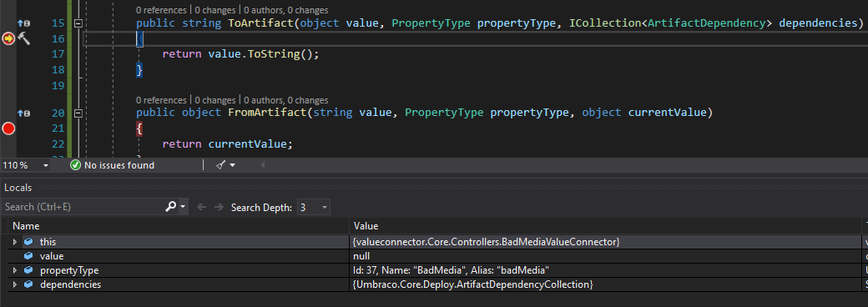The image size is (868, 307).
Task: Click the Locals panel title
Action: (18, 188)
